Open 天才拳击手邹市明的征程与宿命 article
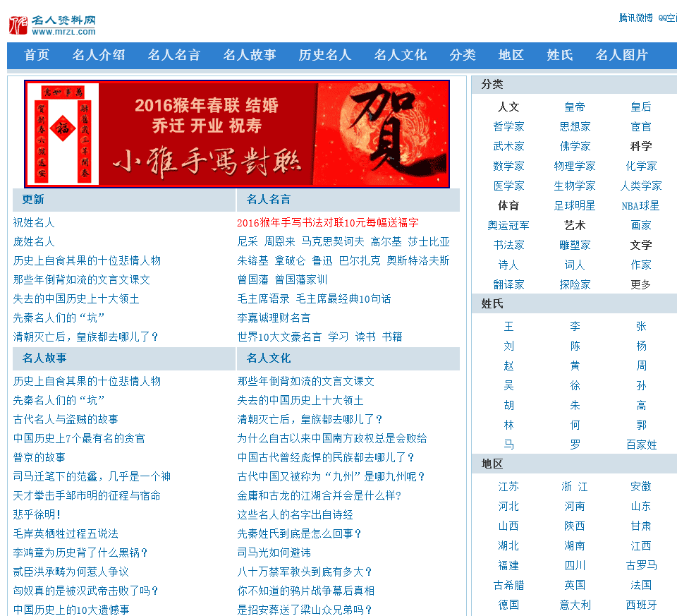The height and width of the screenshot is (616, 677). coord(87,495)
